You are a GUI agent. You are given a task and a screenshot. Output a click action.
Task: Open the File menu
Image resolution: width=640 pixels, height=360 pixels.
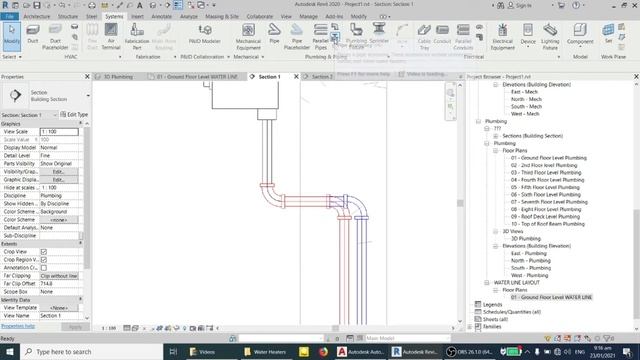click(9, 16)
